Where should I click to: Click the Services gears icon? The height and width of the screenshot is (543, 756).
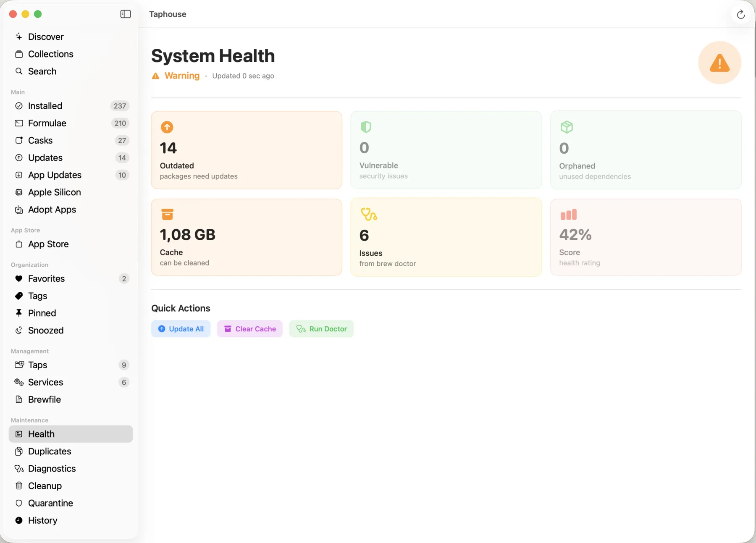19,382
